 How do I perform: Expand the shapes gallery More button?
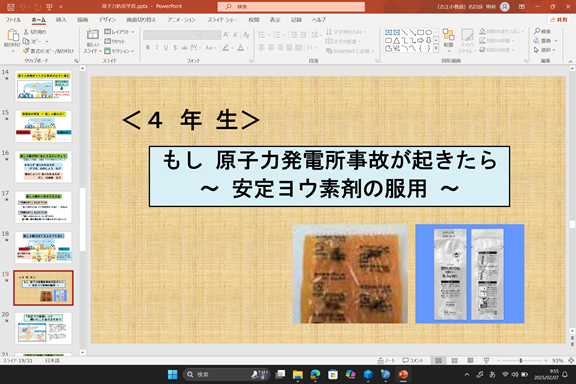pyautogui.click(x=436, y=49)
